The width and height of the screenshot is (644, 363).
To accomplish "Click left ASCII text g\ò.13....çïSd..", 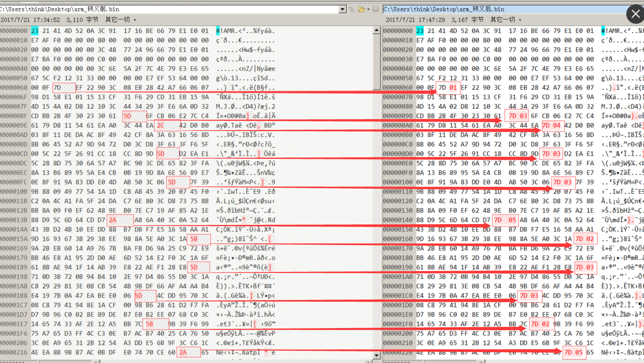I will click(246, 78).
